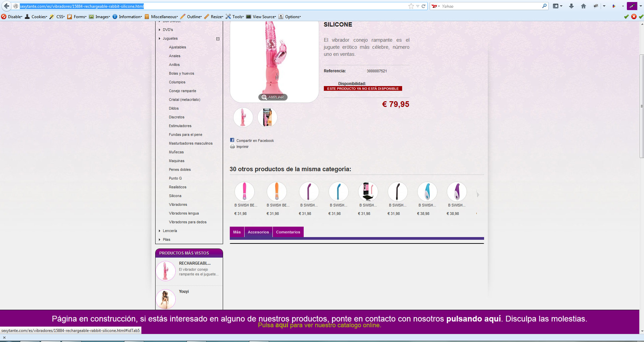Open the Tools dropdown menu
This screenshot has height=342, width=644.
pos(235,16)
